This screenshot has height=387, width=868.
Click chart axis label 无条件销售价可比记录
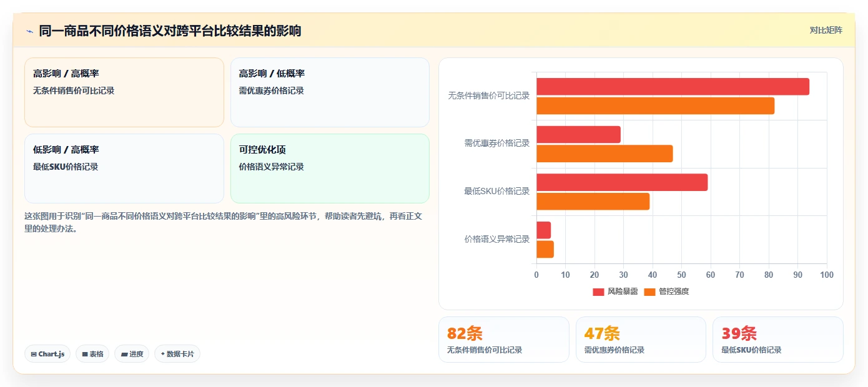(x=489, y=96)
